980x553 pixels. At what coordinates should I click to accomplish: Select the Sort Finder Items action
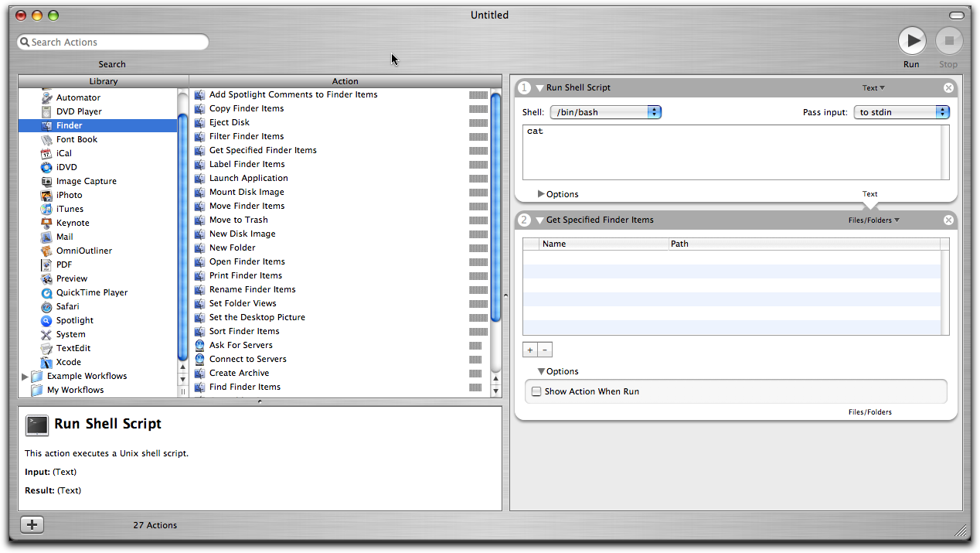[x=244, y=331]
